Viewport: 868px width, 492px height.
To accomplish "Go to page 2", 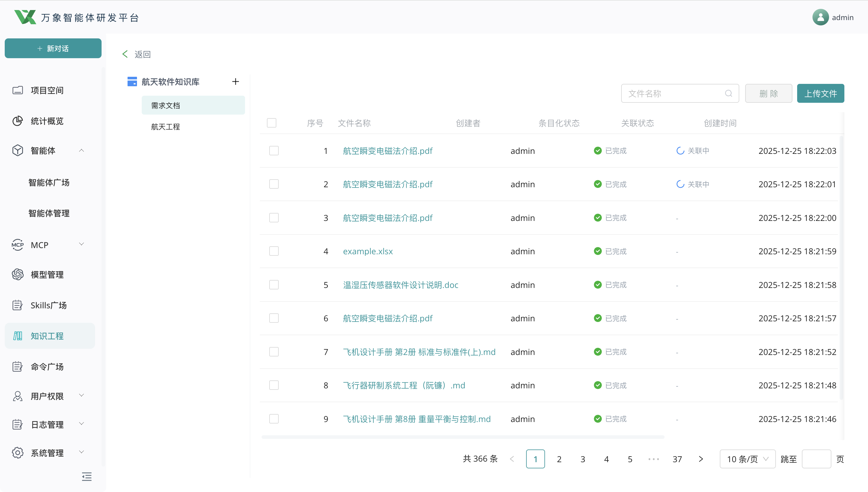I will click(x=559, y=459).
